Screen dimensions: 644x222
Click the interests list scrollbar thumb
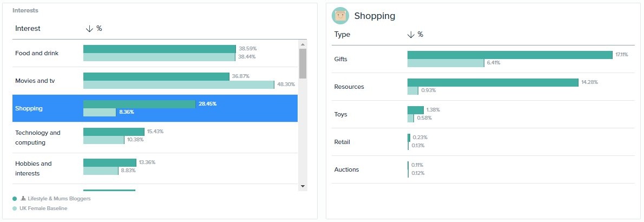pyautogui.click(x=303, y=64)
